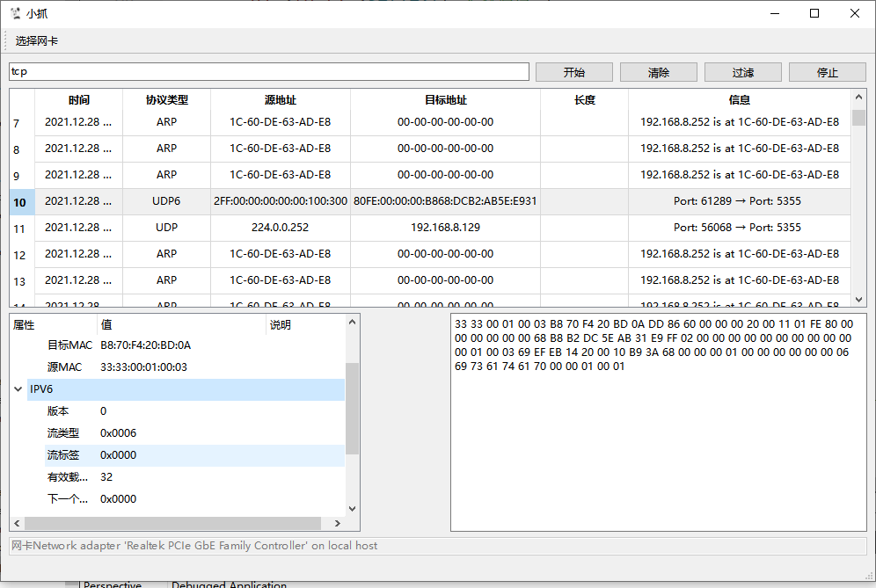Click the 清除 button to clear packets
The height and width of the screenshot is (588, 876).
point(658,71)
